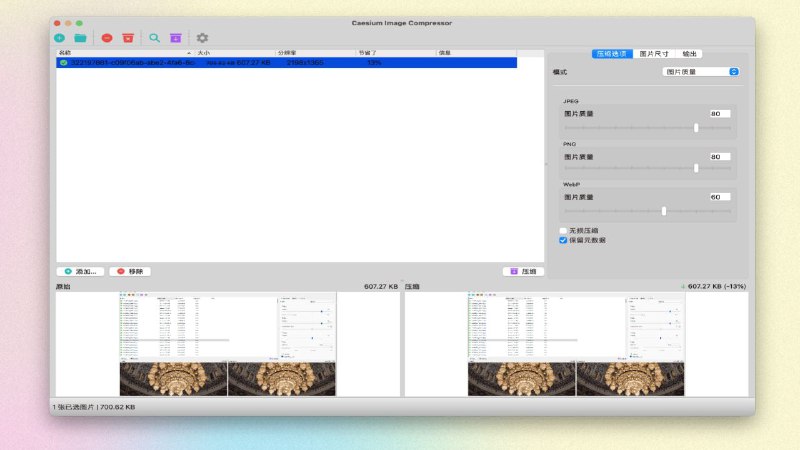Click the compressed image preview thumbnail

tap(576, 344)
